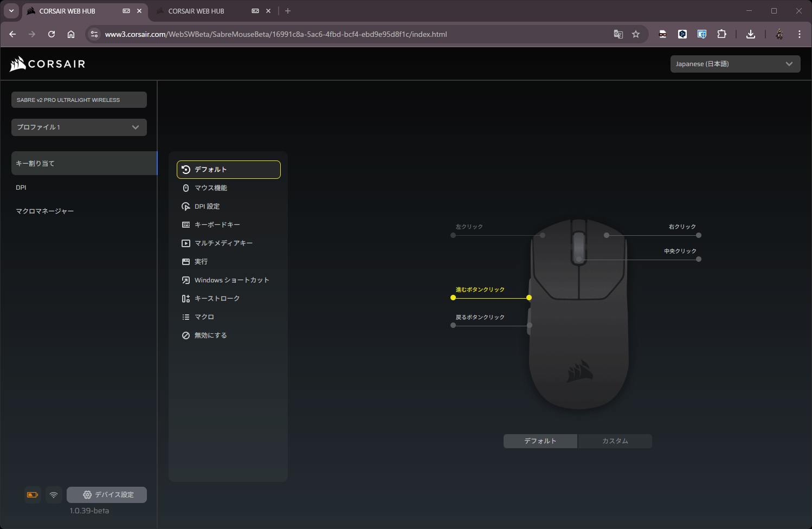
Task: Go to マクロマネージャー in sidebar
Action: point(45,211)
